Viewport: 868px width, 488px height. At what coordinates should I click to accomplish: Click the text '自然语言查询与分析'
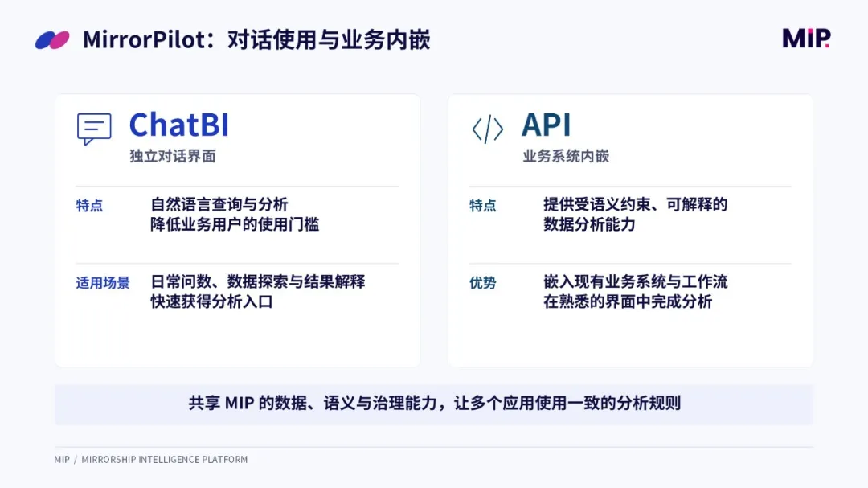(219, 204)
